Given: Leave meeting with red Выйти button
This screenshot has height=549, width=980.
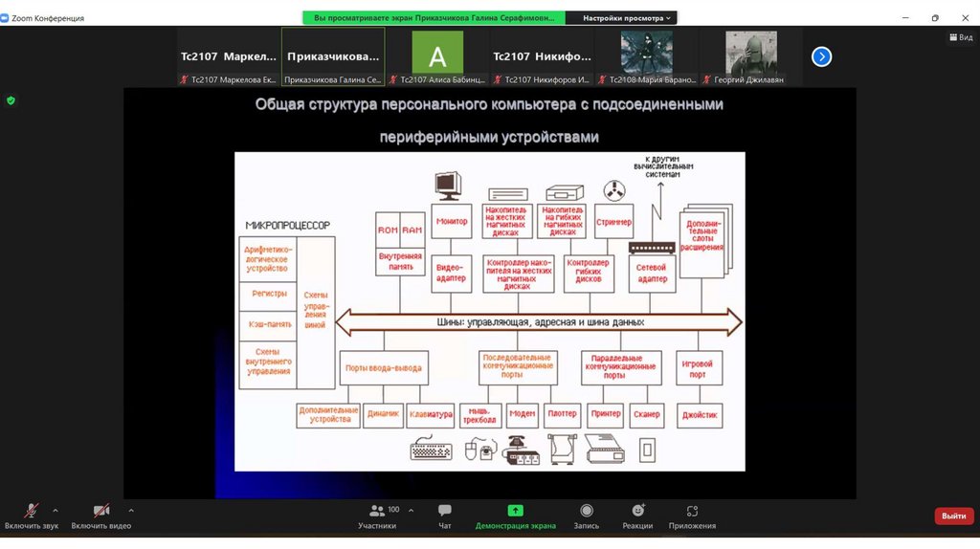Looking at the screenshot, I should pyautogui.click(x=954, y=516).
